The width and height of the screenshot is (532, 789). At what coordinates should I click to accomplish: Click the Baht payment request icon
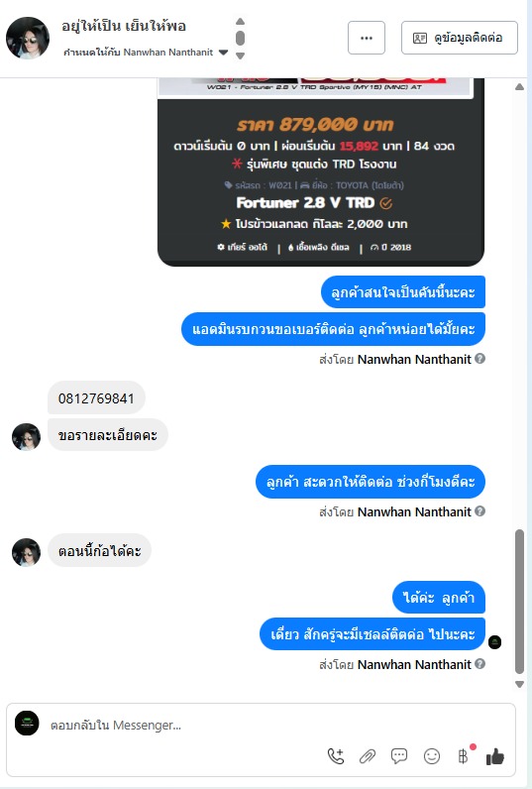(x=463, y=755)
